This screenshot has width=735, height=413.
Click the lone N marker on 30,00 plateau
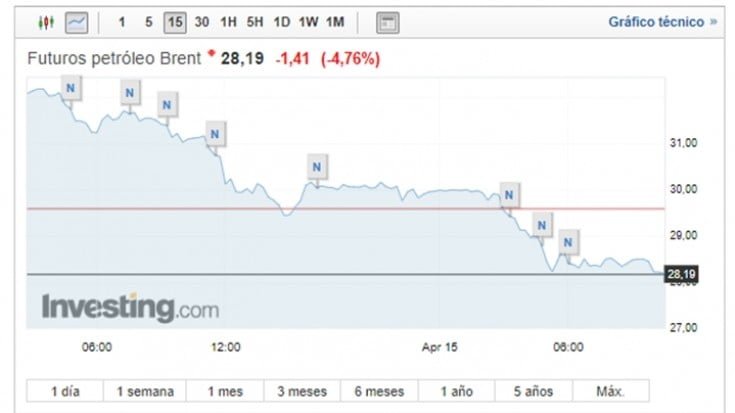(x=317, y=166)
